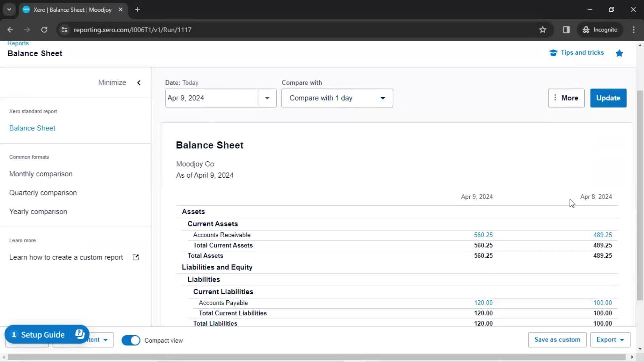Select Monthly comparison format
The width and height of the screenshot is (644, 362).
tap(41, 174)
